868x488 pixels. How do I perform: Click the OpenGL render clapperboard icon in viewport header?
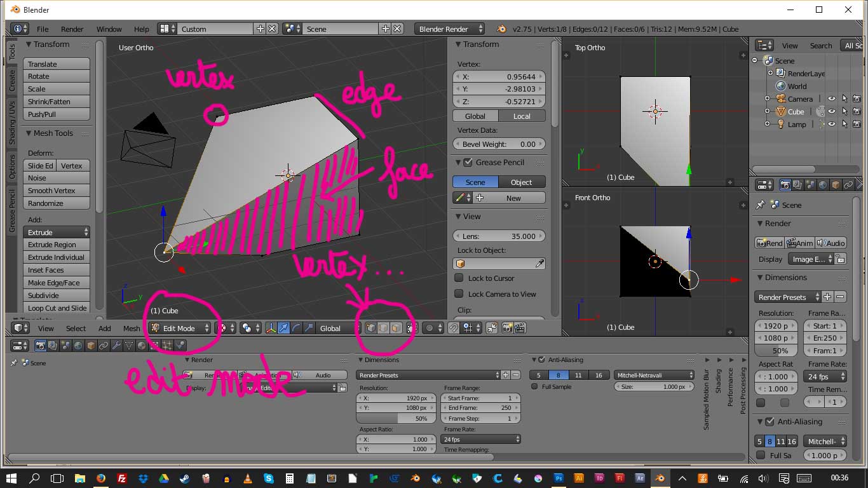[x=520, y=329]
